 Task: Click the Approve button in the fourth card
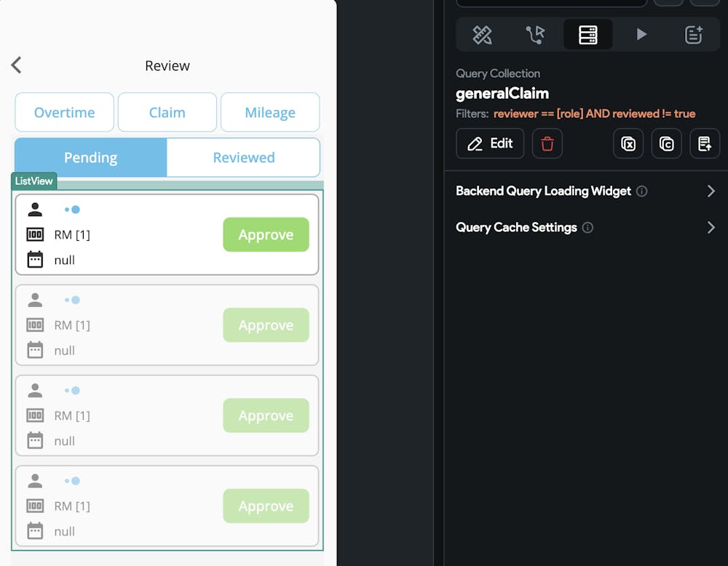[266, 506]
